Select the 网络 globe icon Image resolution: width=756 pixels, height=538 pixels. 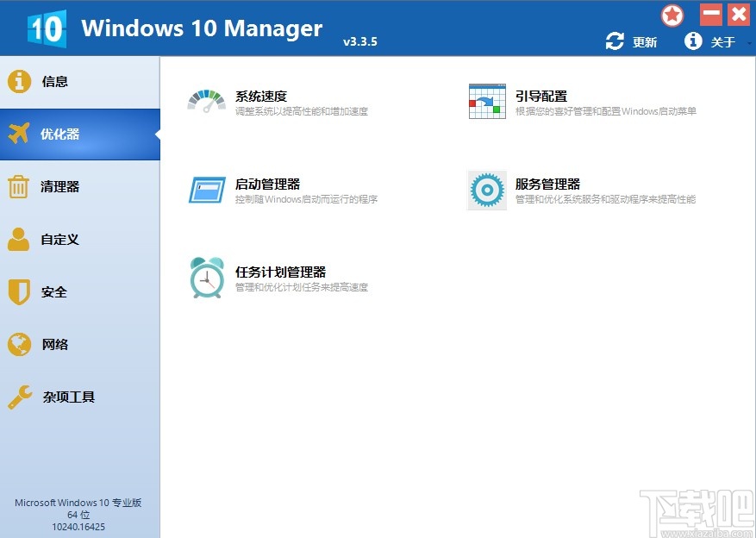click(17, 344)
